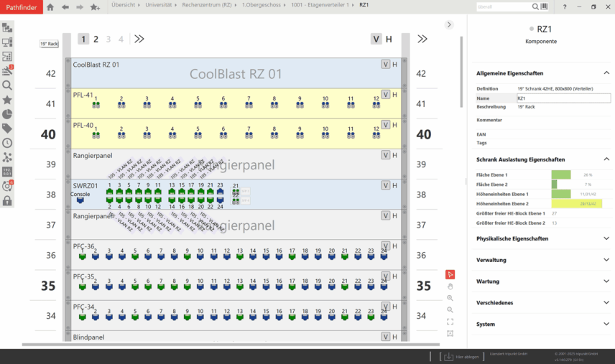This screenshot has width=615, height=364.
Task: Open the lock icon in left sidebar
Action: (x=7, y=201)
